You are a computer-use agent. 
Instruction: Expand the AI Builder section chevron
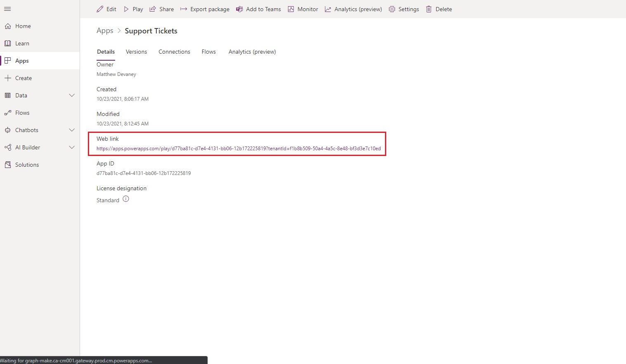(x=72, y=147)
